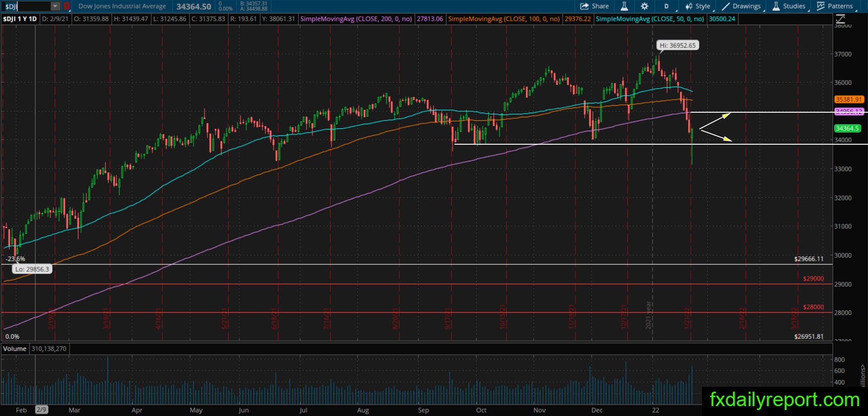Click the $DJI symbol input field
The height and width of the screenshot is (416, 868).
[27, 6]
